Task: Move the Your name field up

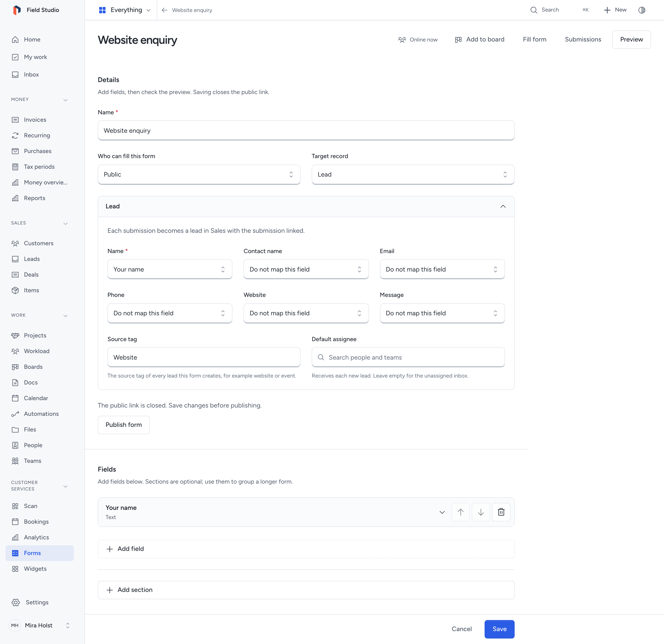Action: pos(460,512)
